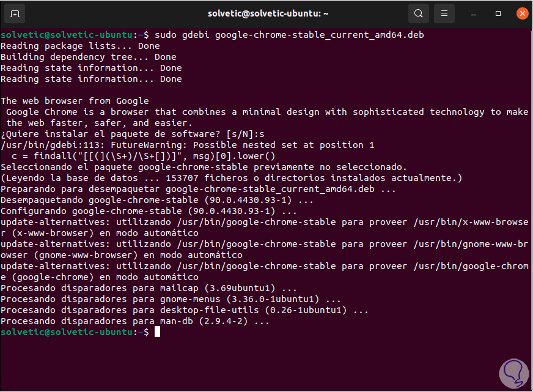
Task: Maximize the terminal window
Action: click(498, 13)
